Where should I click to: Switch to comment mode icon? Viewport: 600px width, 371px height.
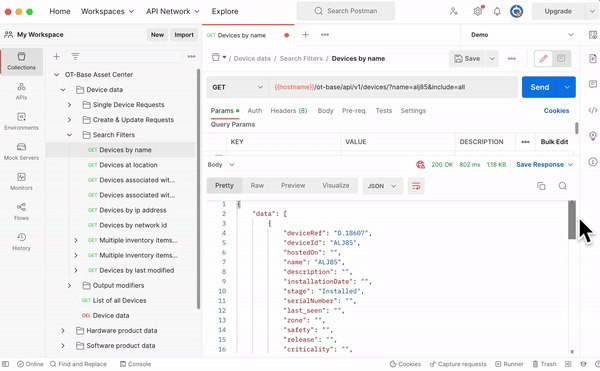561,59
